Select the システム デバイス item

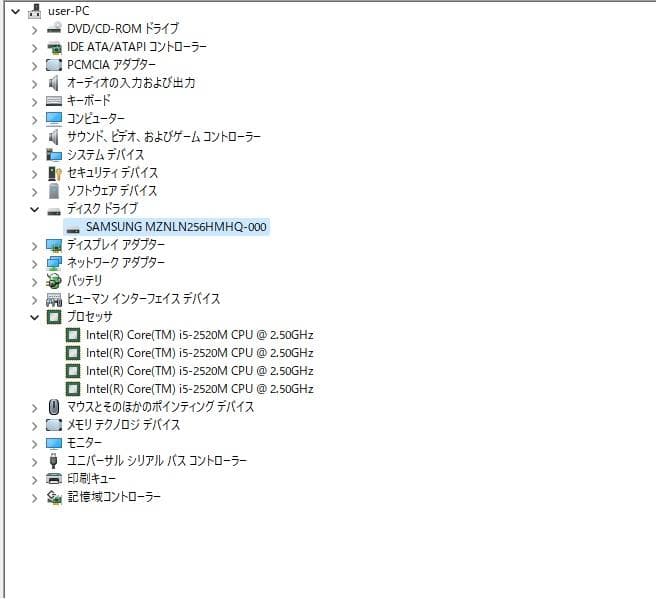point(105,155)
